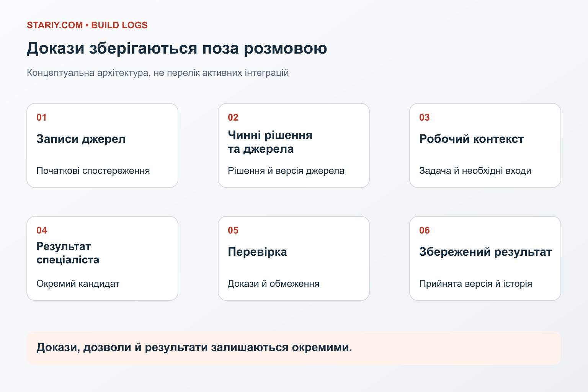
Task: Click the number 01 label
Action: (41, 118)
